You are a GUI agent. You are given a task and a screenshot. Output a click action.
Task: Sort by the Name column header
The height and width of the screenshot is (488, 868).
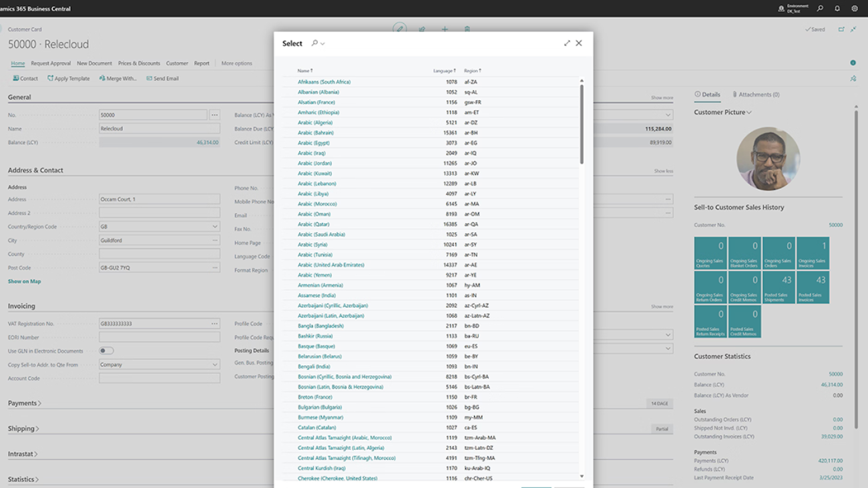pyautogui.click(x=304, y=71)
